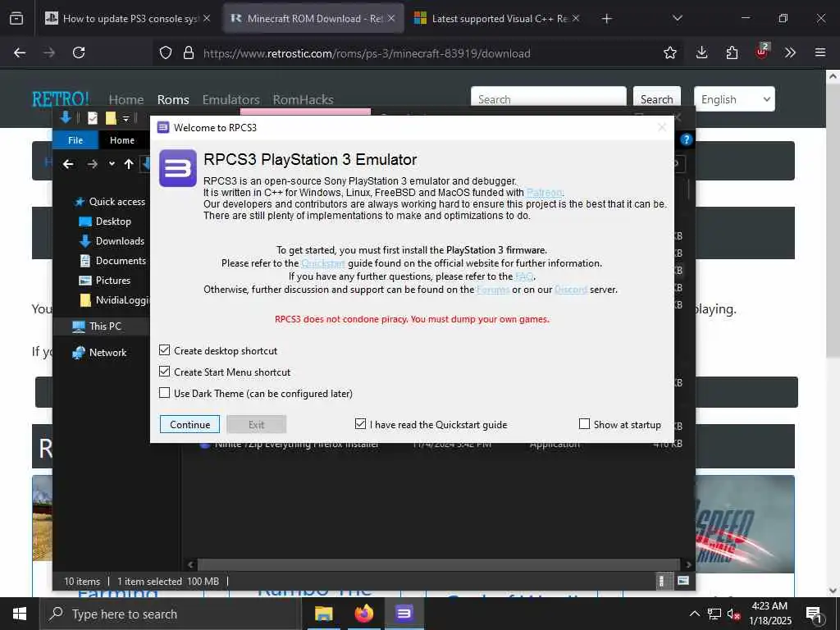The width and height of the screenshot is (840, 630).
Task: Click the RPCS3 logo in the dialog
Action: coord(178,168)
